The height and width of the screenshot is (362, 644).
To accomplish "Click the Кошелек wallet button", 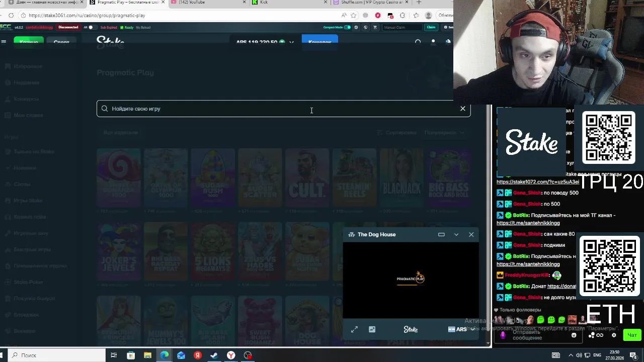I will 320,42.
